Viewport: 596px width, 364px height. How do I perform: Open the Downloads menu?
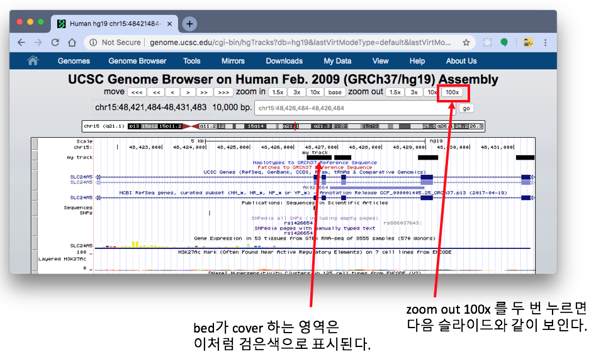[284, 61]
